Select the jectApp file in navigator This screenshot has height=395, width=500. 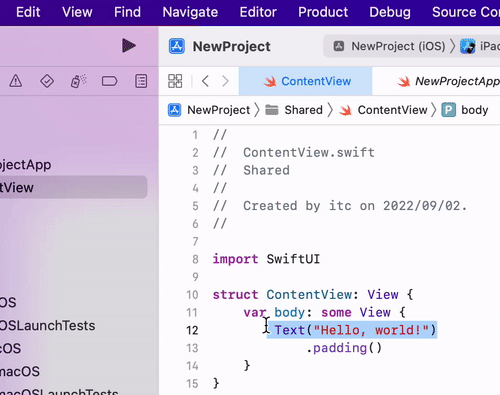[x=25, y=165]
